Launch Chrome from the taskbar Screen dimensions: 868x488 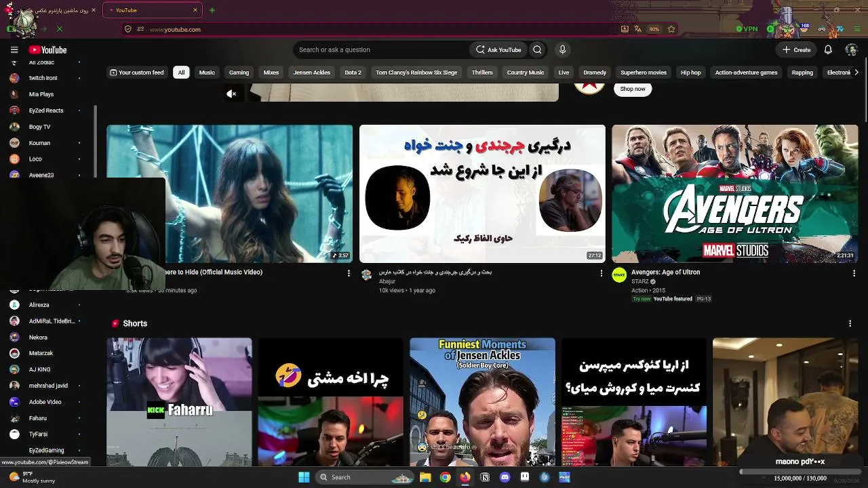pos(445,477)
